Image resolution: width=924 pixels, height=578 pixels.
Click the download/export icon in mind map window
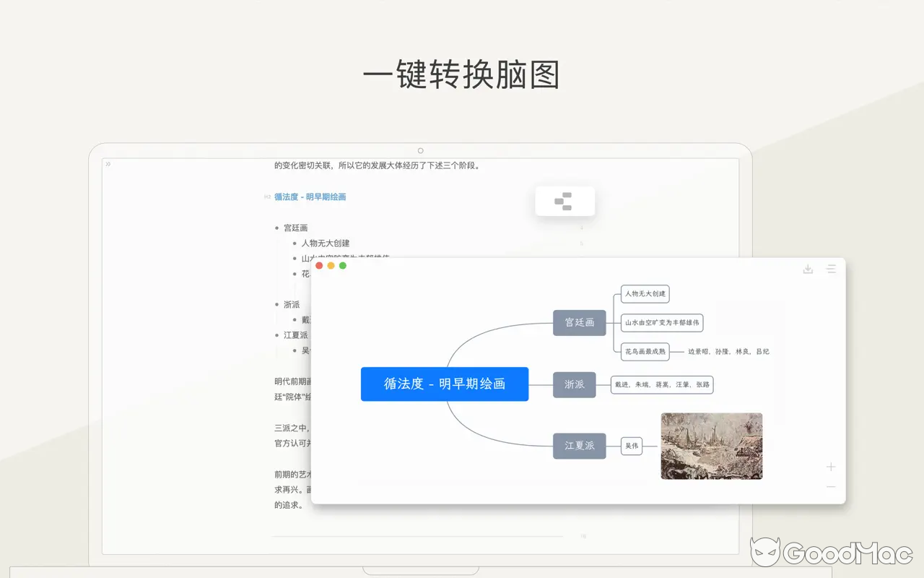(x=808, y=268)
